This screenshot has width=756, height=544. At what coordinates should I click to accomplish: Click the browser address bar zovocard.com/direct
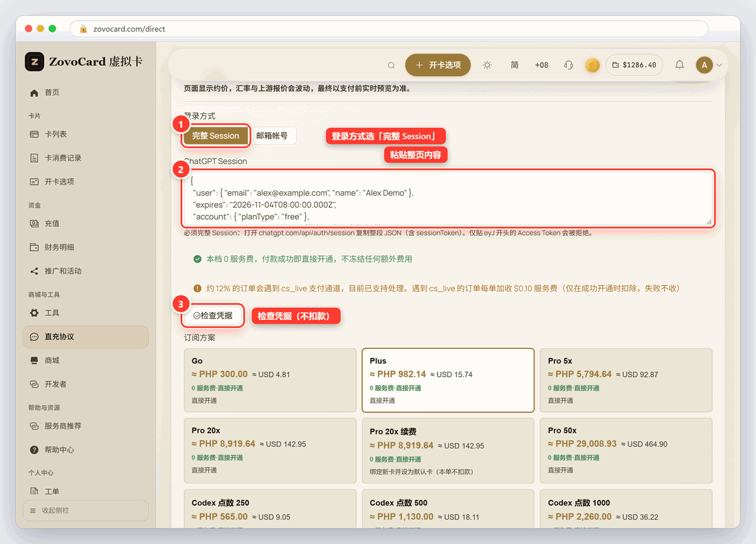388,29
